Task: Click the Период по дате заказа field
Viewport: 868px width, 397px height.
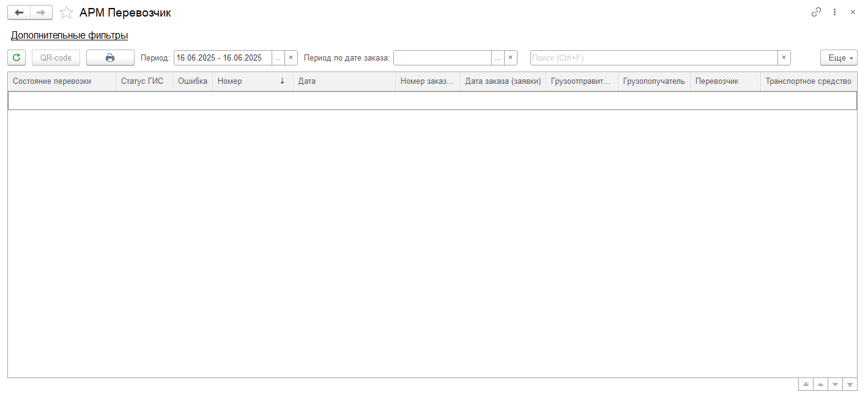Action: 442,58
